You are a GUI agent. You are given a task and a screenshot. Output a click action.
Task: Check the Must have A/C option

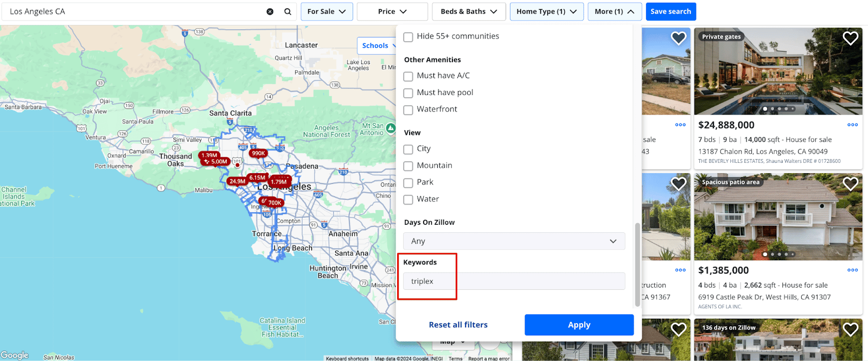[x=409, y=77]
